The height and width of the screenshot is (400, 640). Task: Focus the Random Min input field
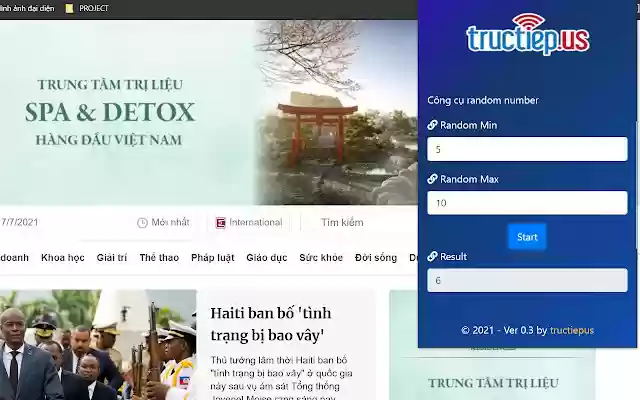527,149
